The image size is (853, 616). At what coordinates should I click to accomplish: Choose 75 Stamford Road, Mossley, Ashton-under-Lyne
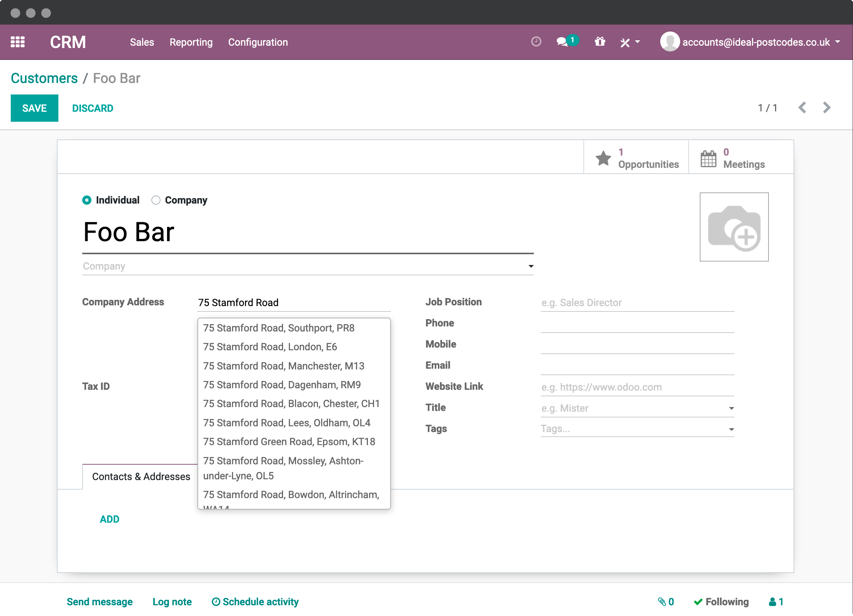[x=294, y=468]
